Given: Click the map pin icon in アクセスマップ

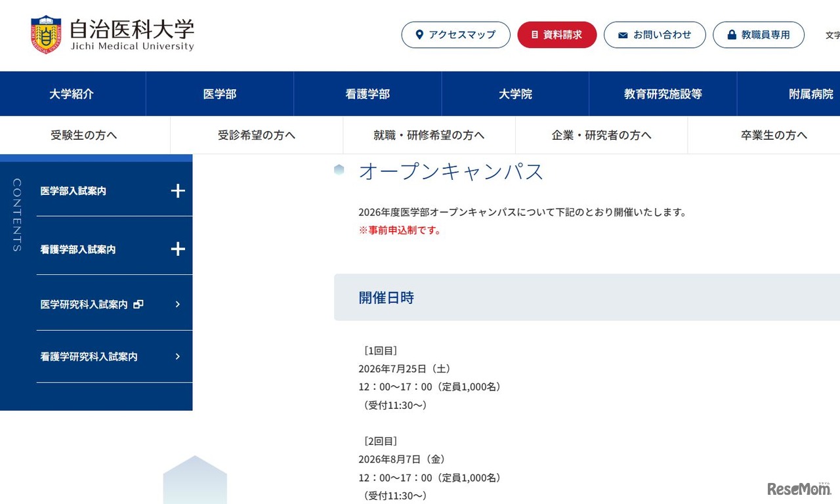Looking at the screenshot, I should click(420, 35).
